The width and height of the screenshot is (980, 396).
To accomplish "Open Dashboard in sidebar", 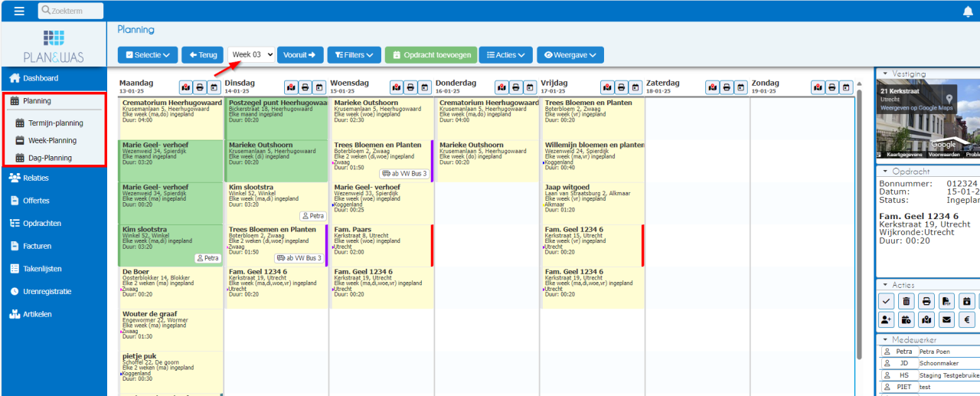I will tap(54, 78).
